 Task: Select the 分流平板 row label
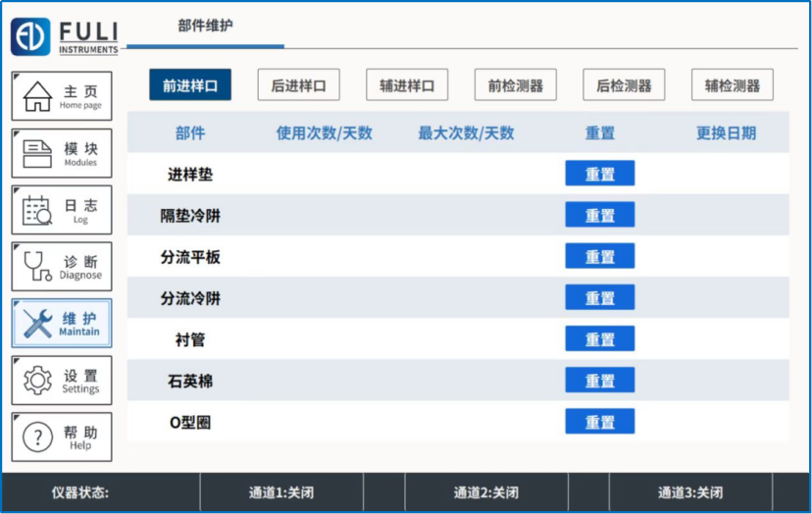[190, 257]
